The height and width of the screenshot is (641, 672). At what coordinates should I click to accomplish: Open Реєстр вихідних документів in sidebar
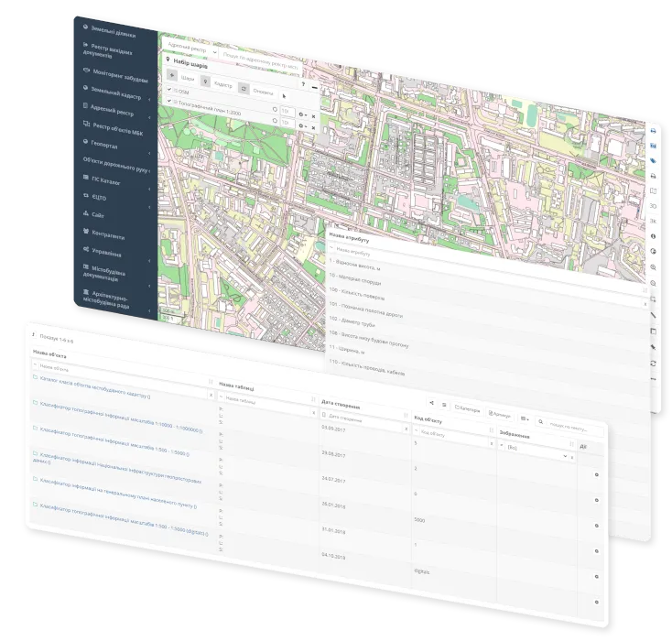[107, 51]
